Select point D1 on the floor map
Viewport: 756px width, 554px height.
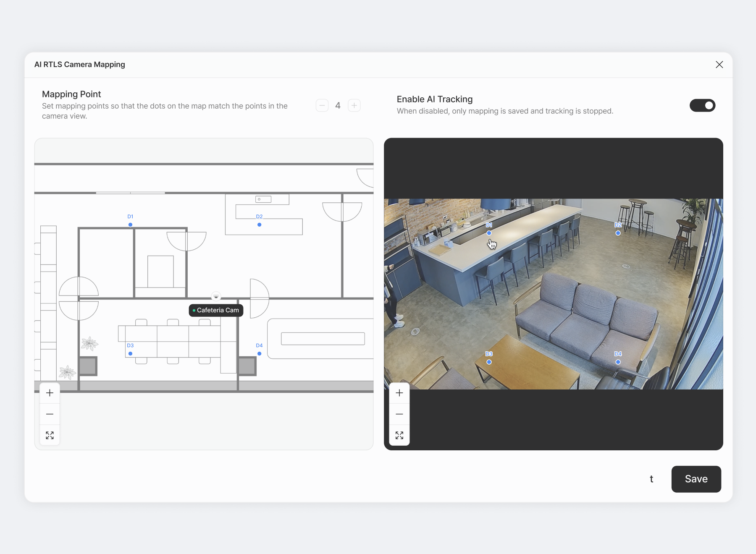click(130, 225)
